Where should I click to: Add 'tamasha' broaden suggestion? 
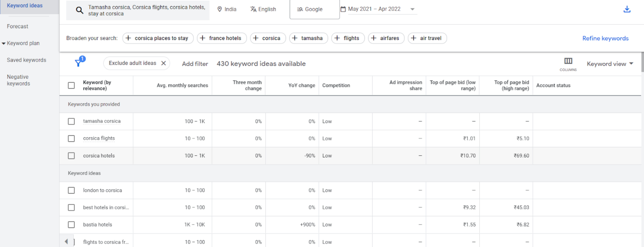click(x=308, y=38)
